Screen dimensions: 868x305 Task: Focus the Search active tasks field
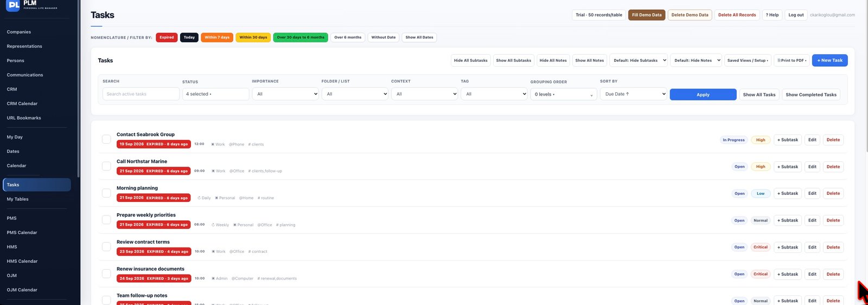tap(141, 94)
